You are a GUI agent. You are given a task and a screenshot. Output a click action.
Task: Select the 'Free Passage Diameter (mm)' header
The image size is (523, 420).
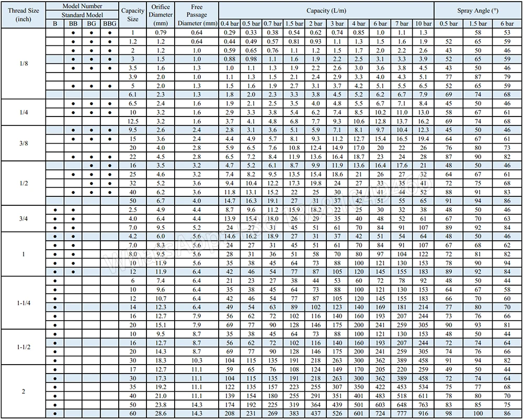coord(197,15)
